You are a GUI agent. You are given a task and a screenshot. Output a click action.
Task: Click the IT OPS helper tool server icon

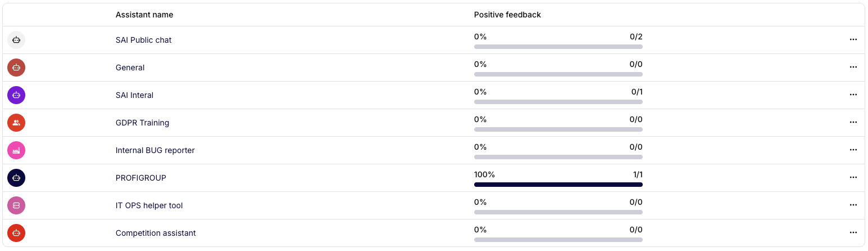(x=16, y=205)
